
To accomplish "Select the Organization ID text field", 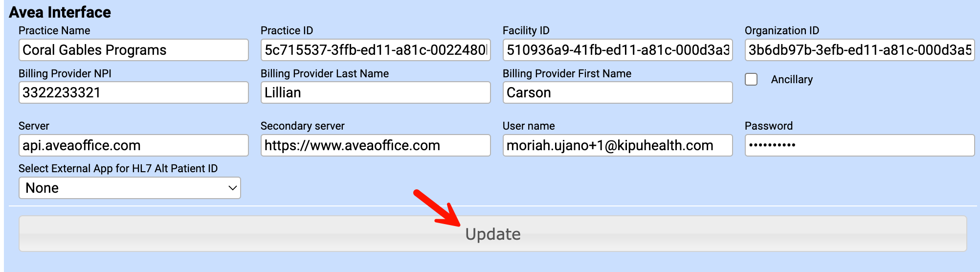I will (x=859, y=50).
